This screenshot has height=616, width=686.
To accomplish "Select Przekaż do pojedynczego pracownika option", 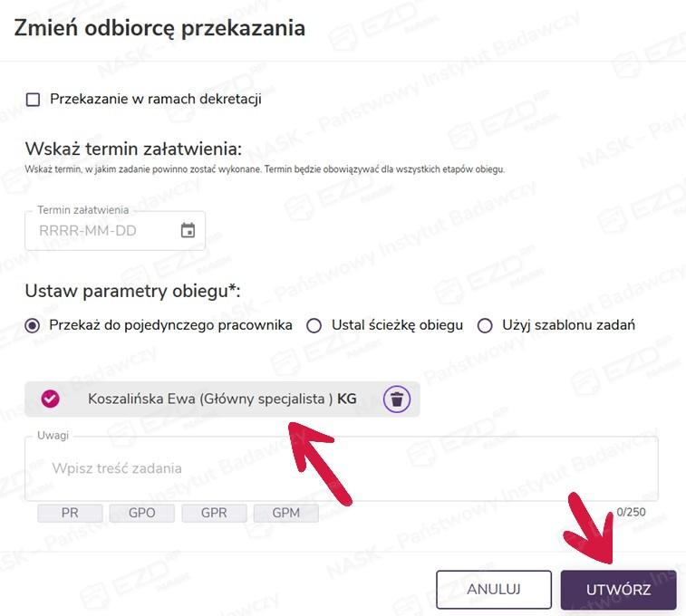I will pyautogui.click(x=34, y=326).
